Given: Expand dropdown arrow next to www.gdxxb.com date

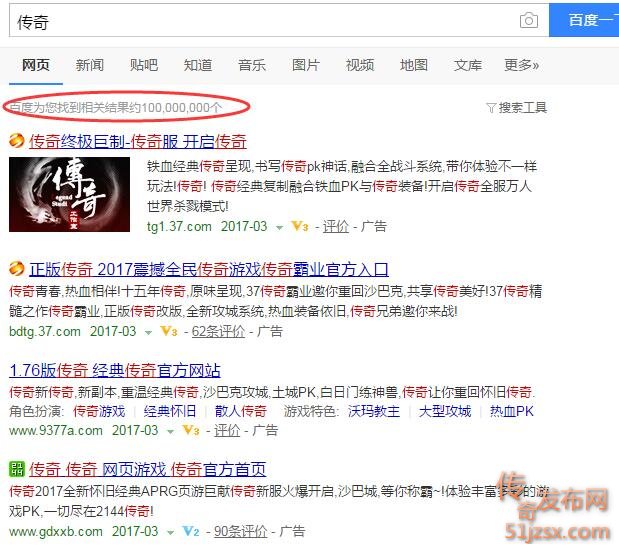Looking at the screenshot, I should coord(171,533).
